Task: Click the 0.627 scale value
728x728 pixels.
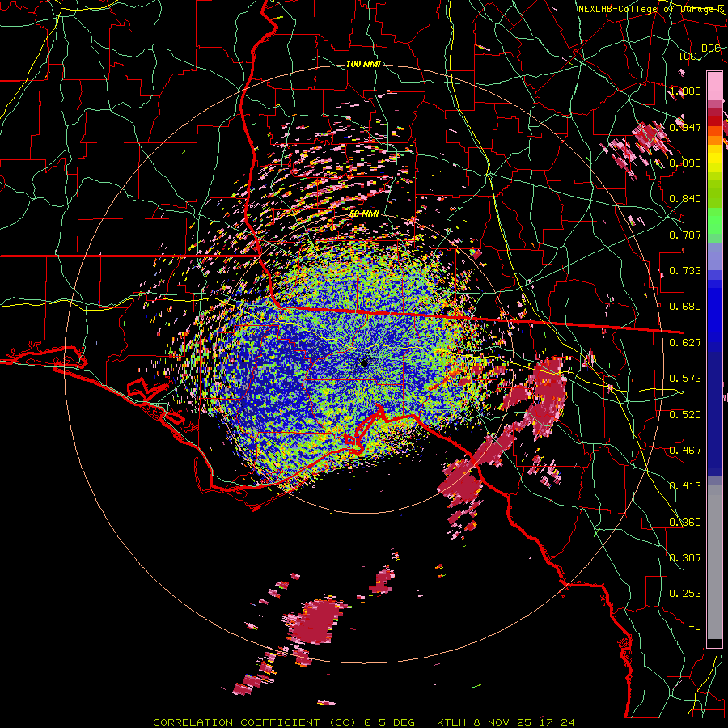Action: (x=685, y=343)
